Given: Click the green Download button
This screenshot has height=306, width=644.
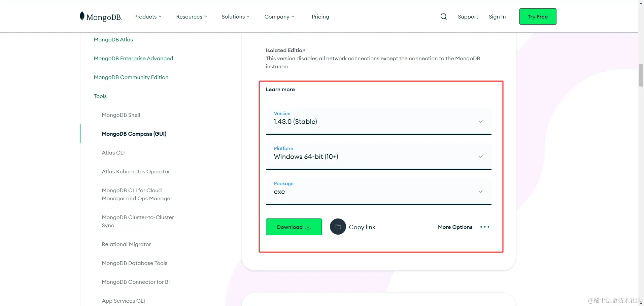Looking at the screenshot, I should pos(294,227).
